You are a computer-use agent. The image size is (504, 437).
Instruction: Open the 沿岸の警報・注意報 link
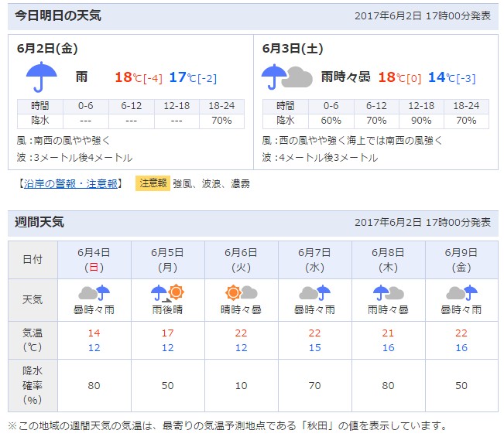click(x=70, y=183)
